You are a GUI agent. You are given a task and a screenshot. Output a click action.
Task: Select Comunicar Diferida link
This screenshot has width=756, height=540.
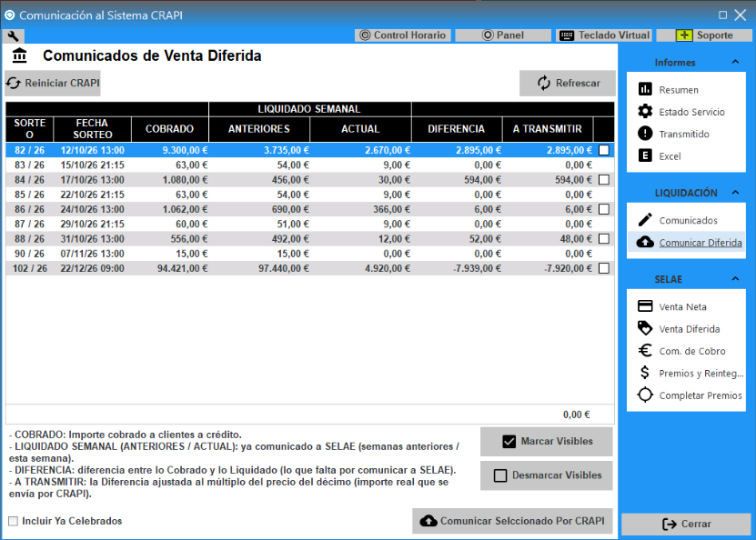click(701, 243)
